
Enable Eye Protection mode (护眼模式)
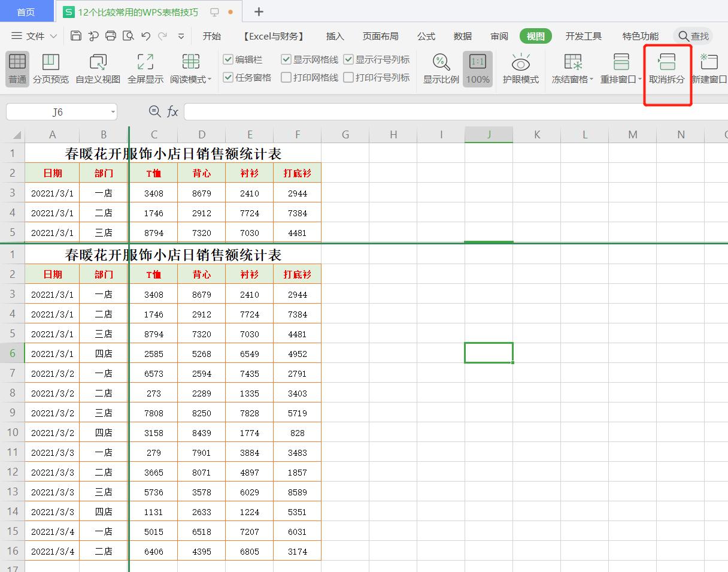[520, 62]
